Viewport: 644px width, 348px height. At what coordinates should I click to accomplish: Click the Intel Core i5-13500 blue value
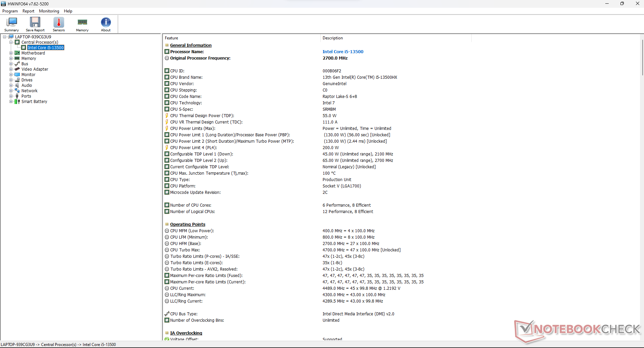point(343,52)
